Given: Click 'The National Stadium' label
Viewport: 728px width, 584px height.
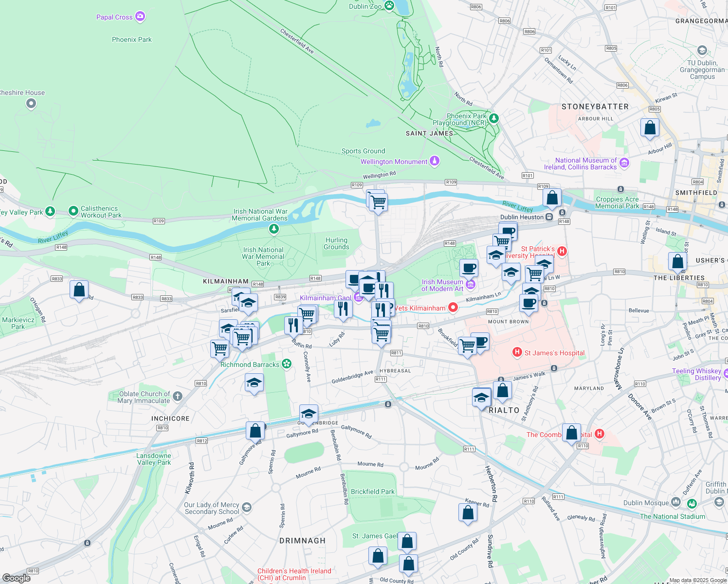Looking at the screenshot, I should 673,516.
